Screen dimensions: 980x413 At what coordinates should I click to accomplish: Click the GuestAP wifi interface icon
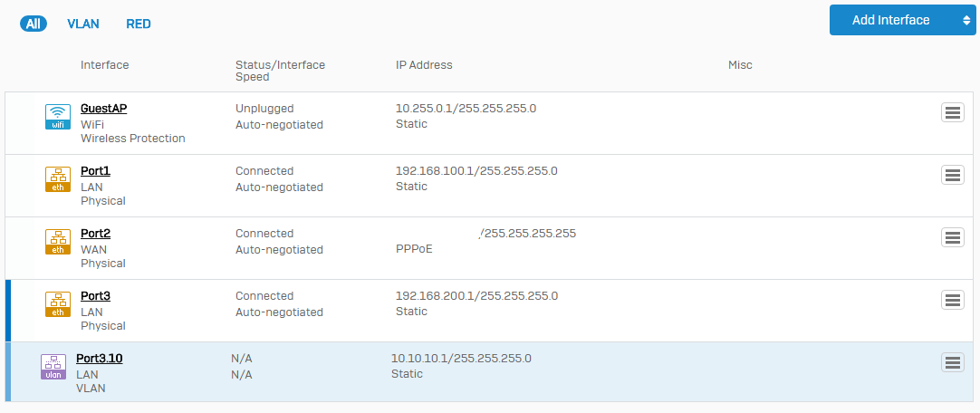tap(57, 117)
